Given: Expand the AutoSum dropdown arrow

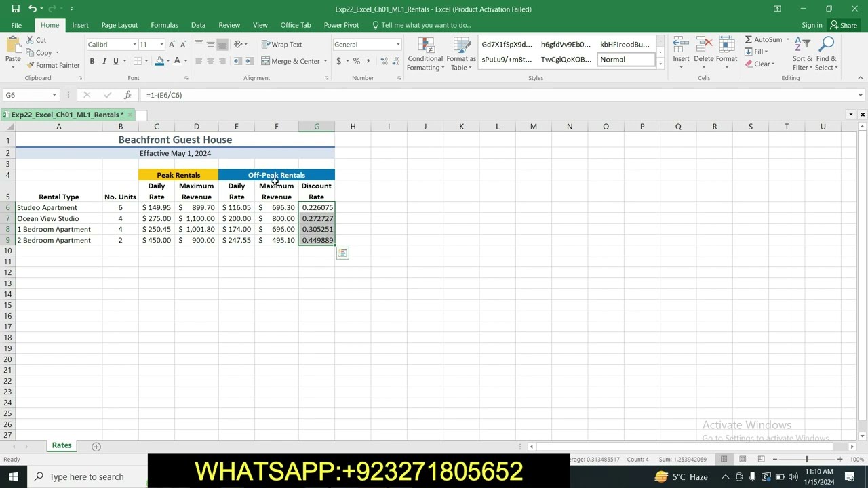Looking at the screenshot, I should [787, 39].
